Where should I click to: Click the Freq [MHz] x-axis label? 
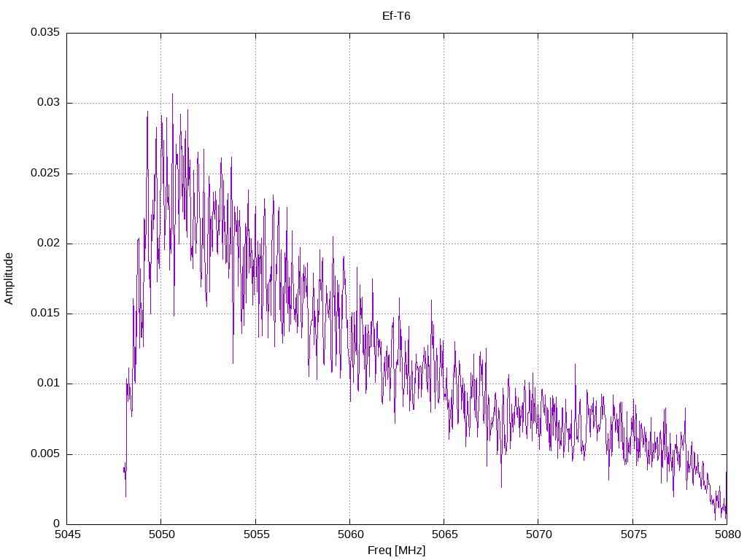(x=396, y=550)
